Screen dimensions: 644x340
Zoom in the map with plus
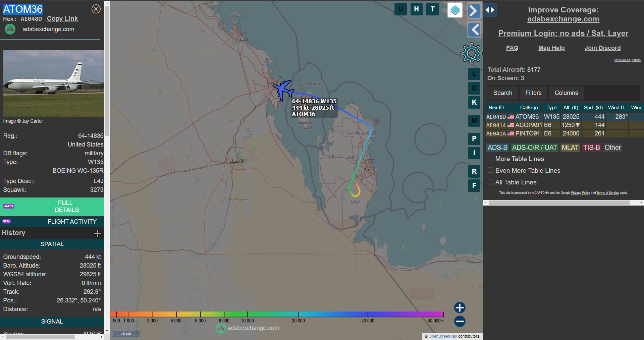click(460, 307)
